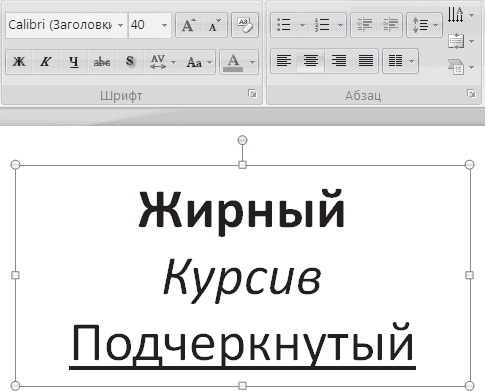Open the Абзац dialog launcher
The image size is (485, 391).
(x=471, y=94)
